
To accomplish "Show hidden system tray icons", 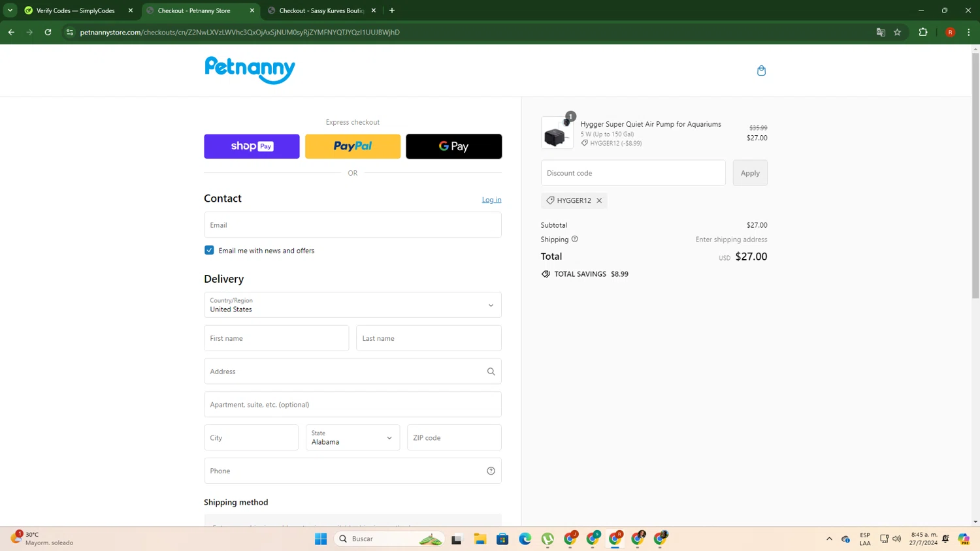I will (829, 539).
